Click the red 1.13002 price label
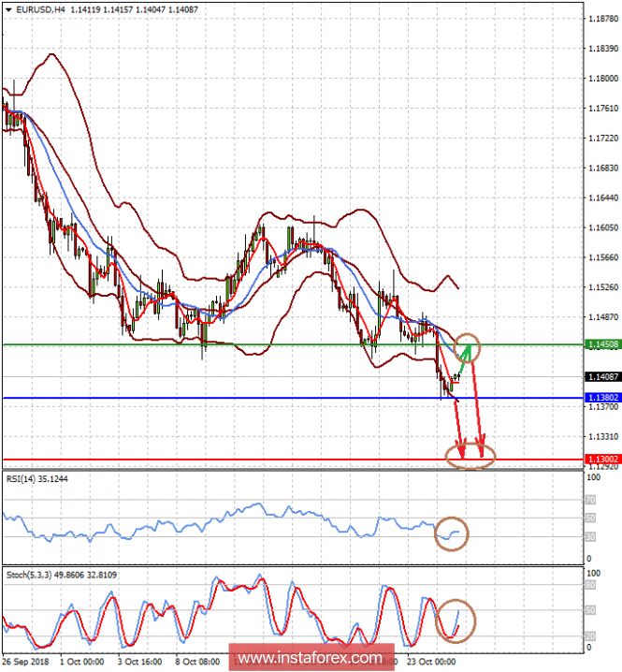The image size is (622, 672). (603, 460)
